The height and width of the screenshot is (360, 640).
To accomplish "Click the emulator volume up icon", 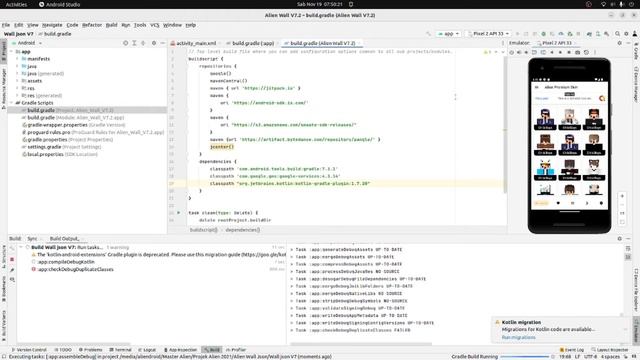I will pos(519,52).
